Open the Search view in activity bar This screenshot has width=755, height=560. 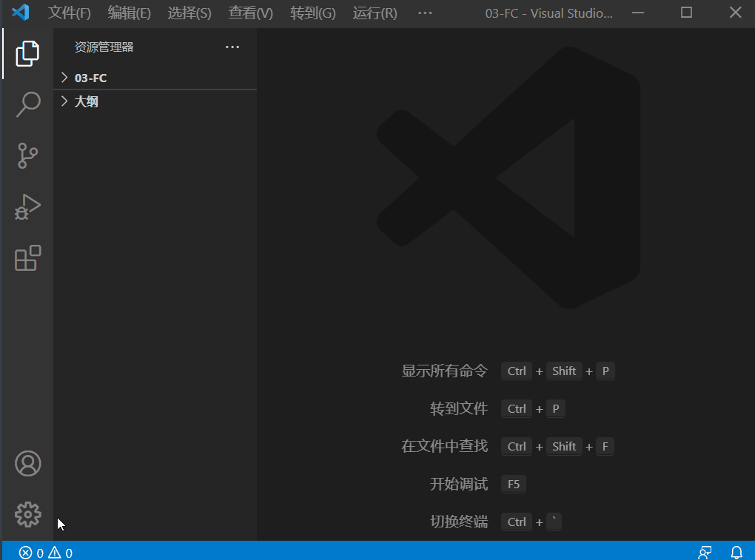(x=27, y=104)
